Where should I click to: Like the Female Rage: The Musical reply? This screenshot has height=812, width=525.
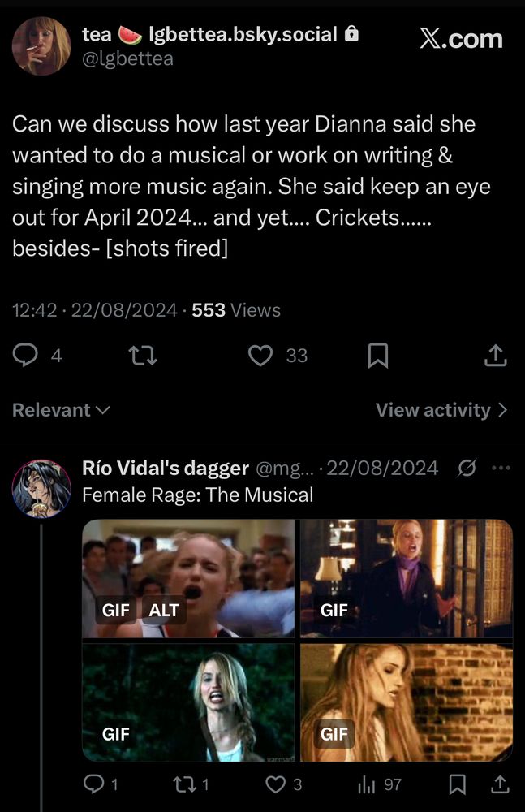tap(276, 784)
